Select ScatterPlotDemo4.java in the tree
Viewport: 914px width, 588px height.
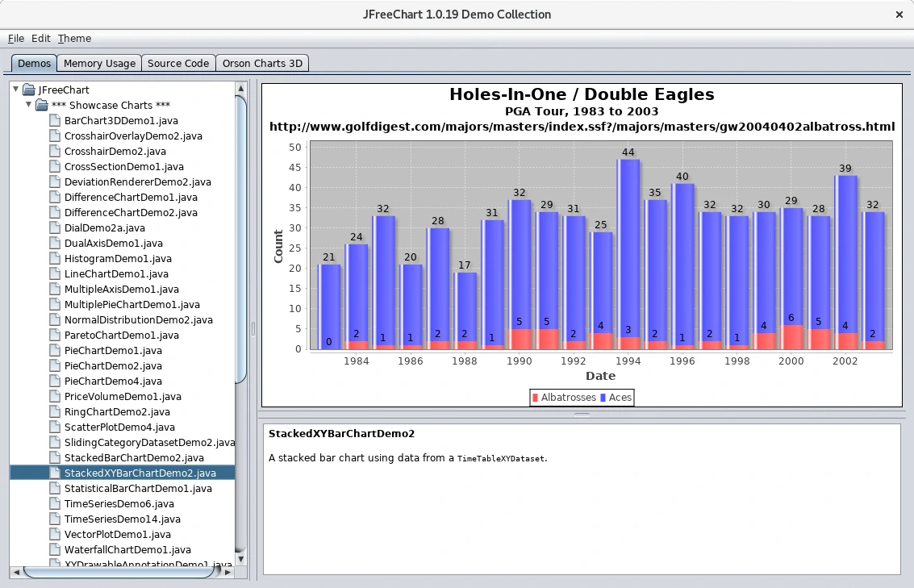(119, 427)
